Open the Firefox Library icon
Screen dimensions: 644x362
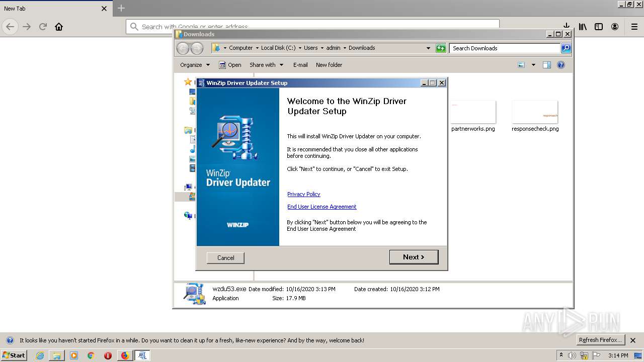583,27
